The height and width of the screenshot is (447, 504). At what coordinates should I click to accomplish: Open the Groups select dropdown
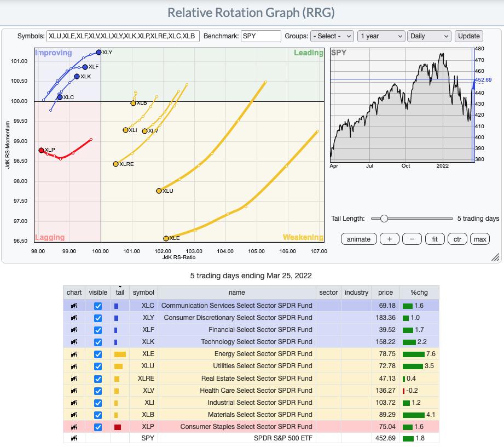[x=332, y=36]
